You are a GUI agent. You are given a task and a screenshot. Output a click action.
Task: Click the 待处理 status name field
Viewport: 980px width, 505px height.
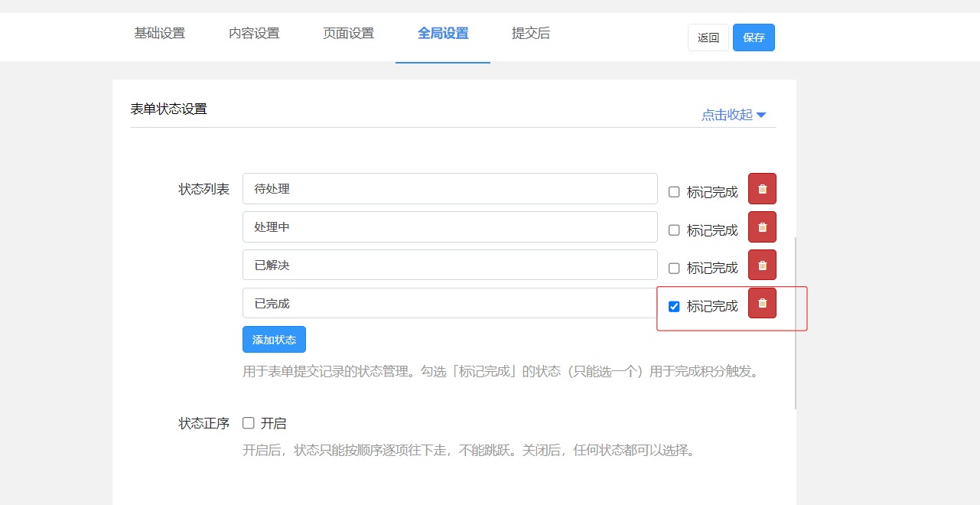point(450,189)
